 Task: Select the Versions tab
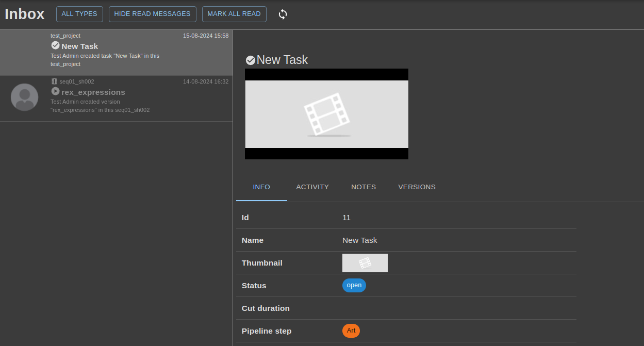click(x=417, y=187)
